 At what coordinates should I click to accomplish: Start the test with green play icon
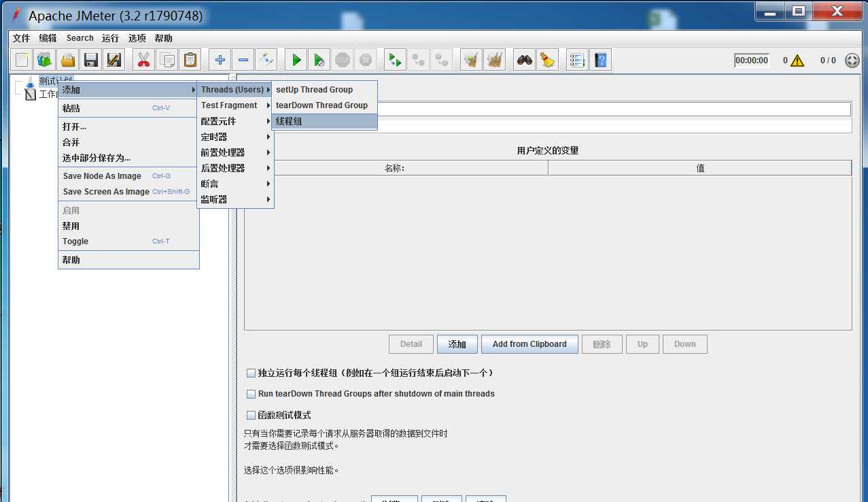point(296,60)
